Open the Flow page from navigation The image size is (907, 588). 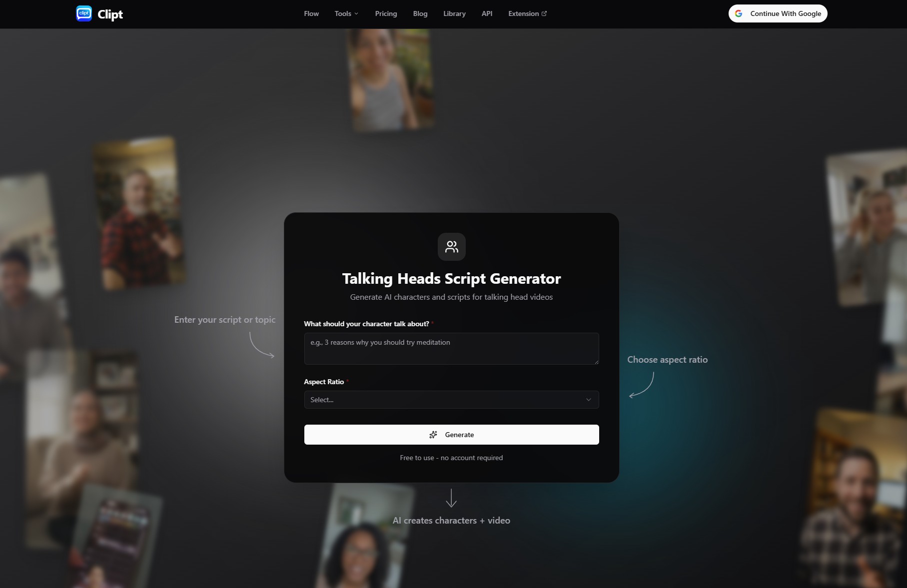pos(311,13)
